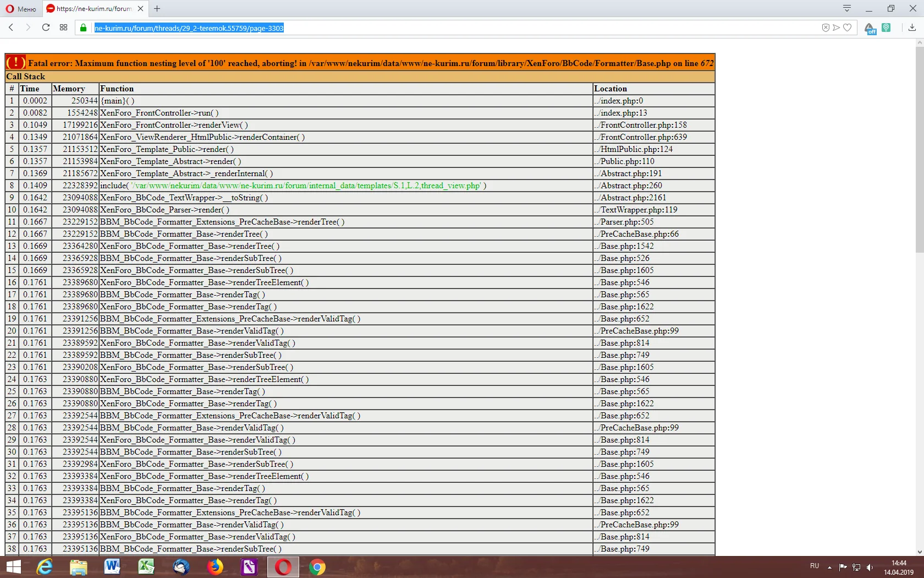Open the Windows Start button
The width and height of the screenshot is (924, 578).
(13, 567)
